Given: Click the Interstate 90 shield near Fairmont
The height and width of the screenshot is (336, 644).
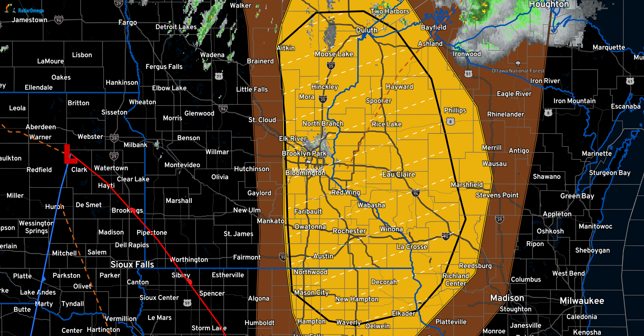Looking at the screenshot, I should coord(283,257).
